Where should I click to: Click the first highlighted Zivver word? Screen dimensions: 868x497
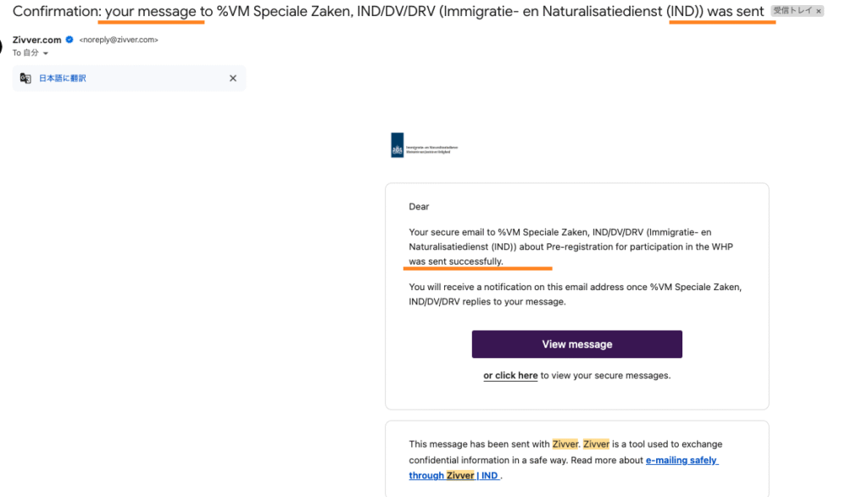tap(565, 444)
